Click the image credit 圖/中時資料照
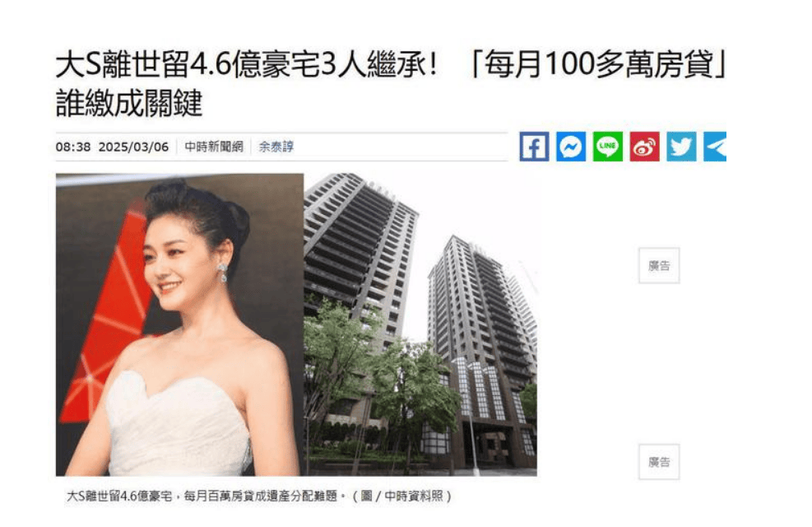The width and height of the screenshot is (812, 527). click(401, 496)
